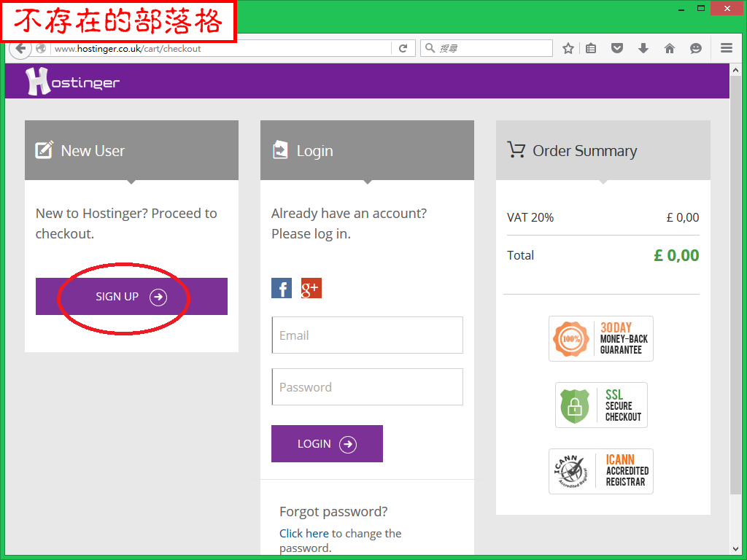Click the shopping cart icon in Order Summary
747x560 pixels.
point(516,149)
